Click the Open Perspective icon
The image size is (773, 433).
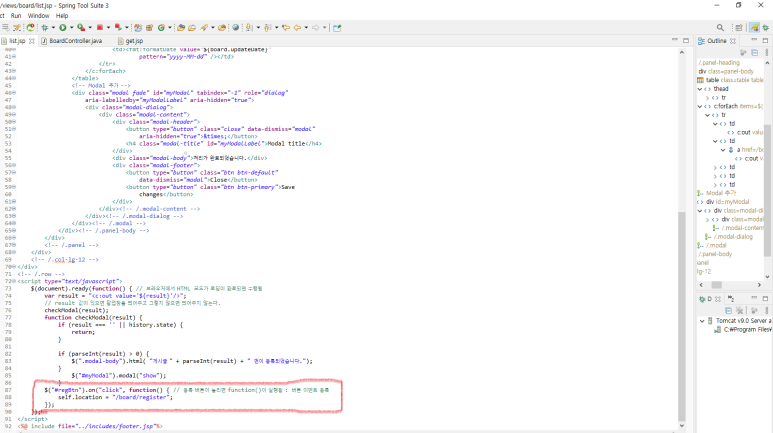pyautogui.click(x=738, y=28)
